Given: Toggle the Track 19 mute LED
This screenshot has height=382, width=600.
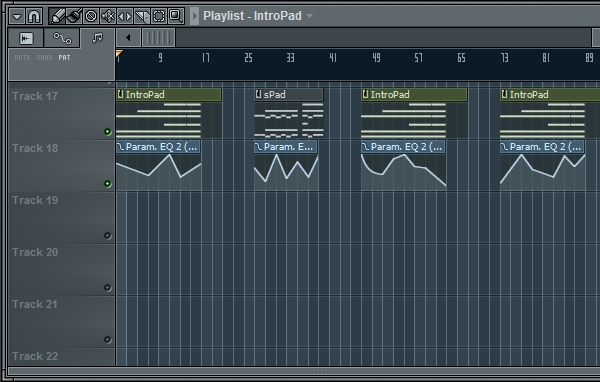Looking at the screenshot, I should click(108, 236).
